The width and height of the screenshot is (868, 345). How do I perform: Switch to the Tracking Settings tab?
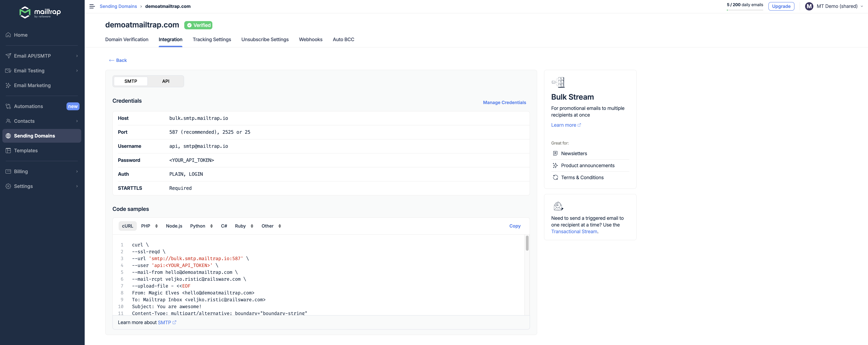pyautogui.click(x=212, y=39)
